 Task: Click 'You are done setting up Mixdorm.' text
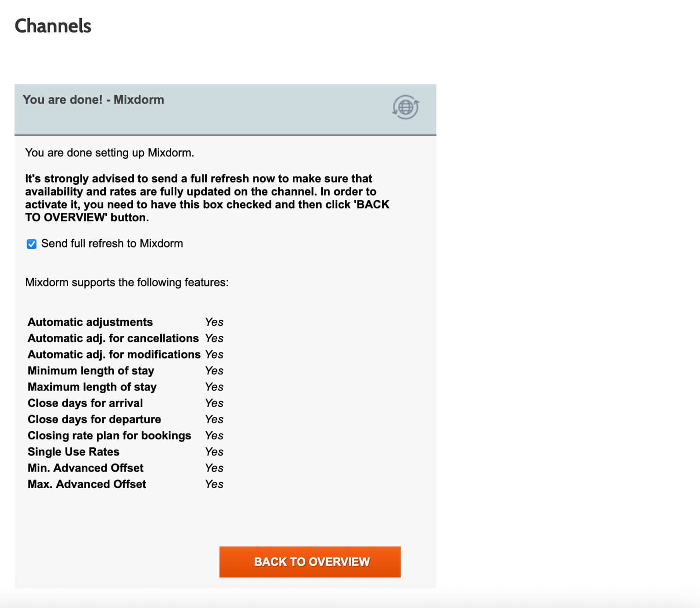(x=109, y=153)
